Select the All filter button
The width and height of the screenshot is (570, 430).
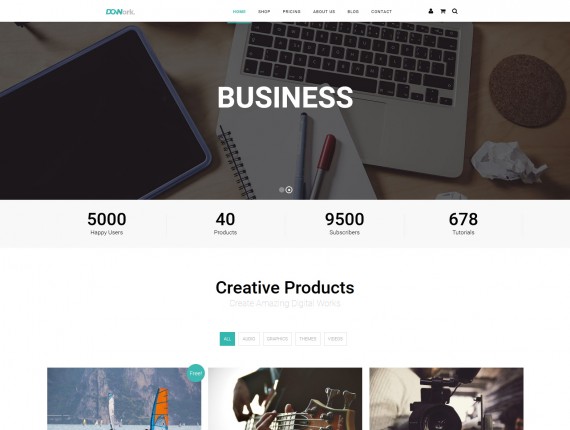pos(227,339)
